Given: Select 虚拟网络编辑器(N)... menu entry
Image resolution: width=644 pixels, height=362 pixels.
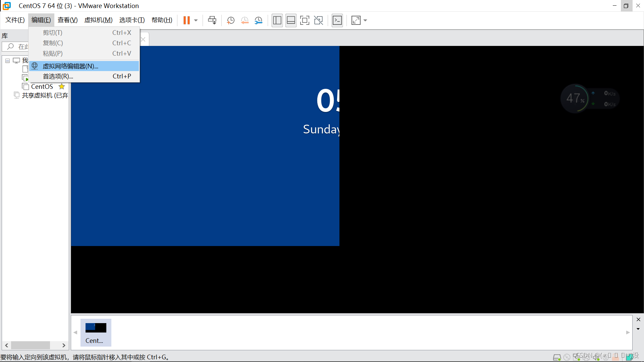Looking at the screenshot, I should [70, 66].
